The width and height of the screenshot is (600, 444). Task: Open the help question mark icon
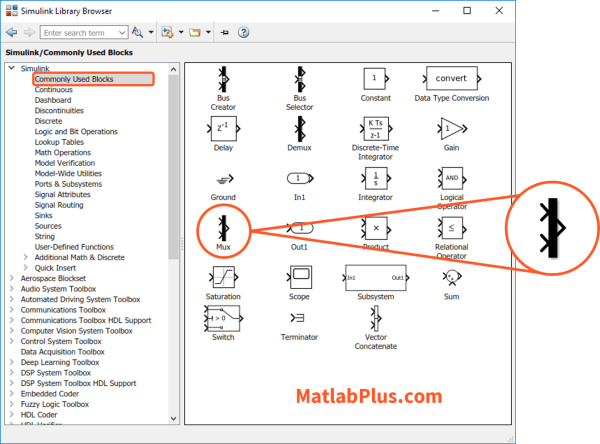click(x=243, y=32)
